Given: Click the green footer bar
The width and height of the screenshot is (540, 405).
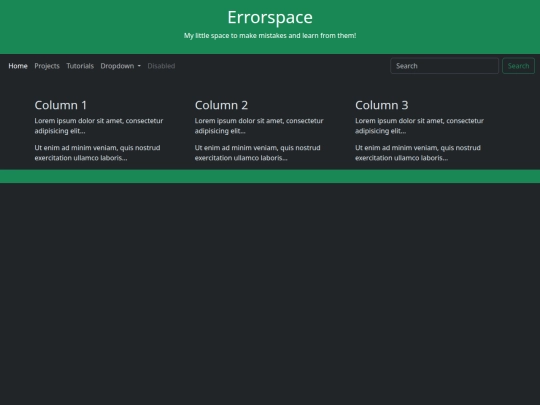Looking at the screenshot, I should coord(270,176).
